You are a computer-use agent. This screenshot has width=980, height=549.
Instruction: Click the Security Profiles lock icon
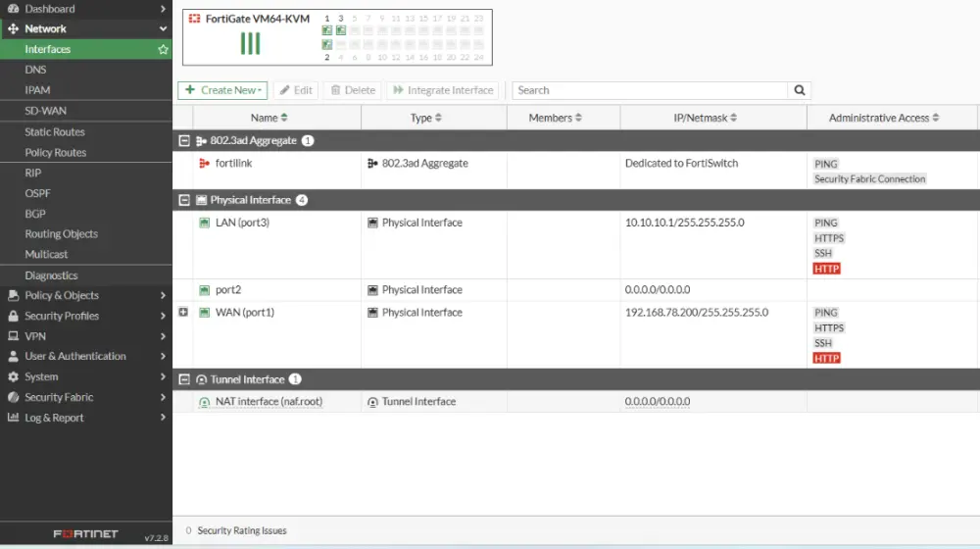tap(13, 316)
